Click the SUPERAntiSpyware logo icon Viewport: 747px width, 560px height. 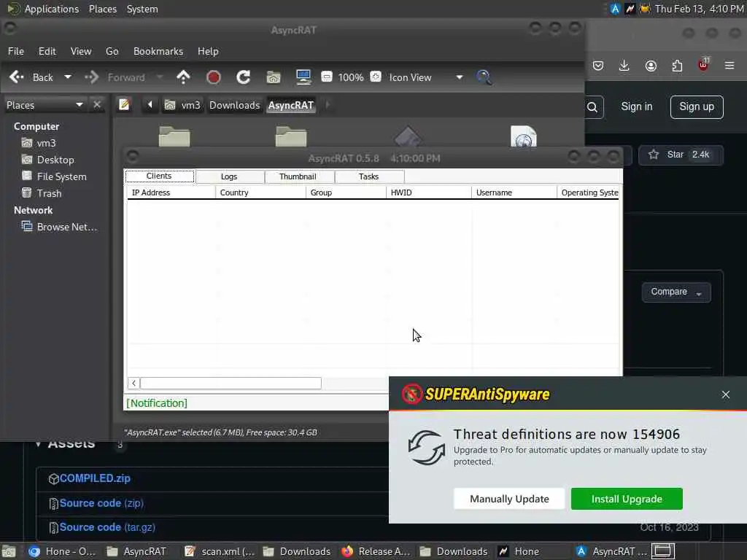(x=411, y=394)
